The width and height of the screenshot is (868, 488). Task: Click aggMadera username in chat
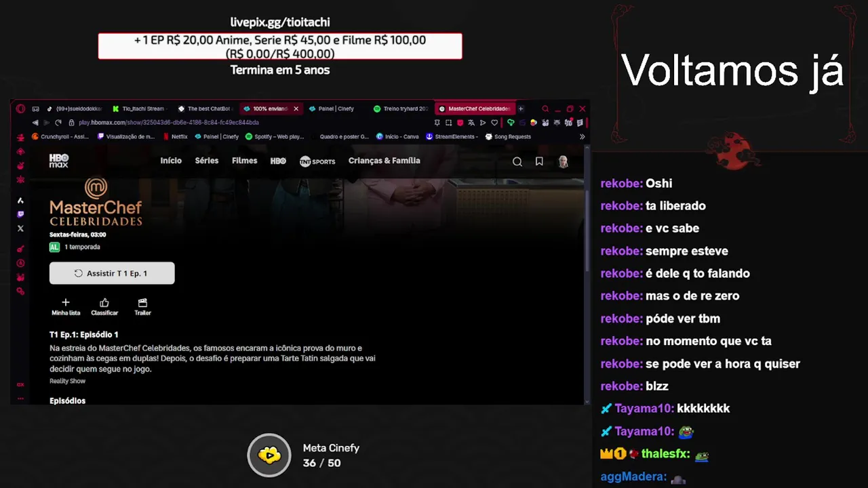coord(633,476)
